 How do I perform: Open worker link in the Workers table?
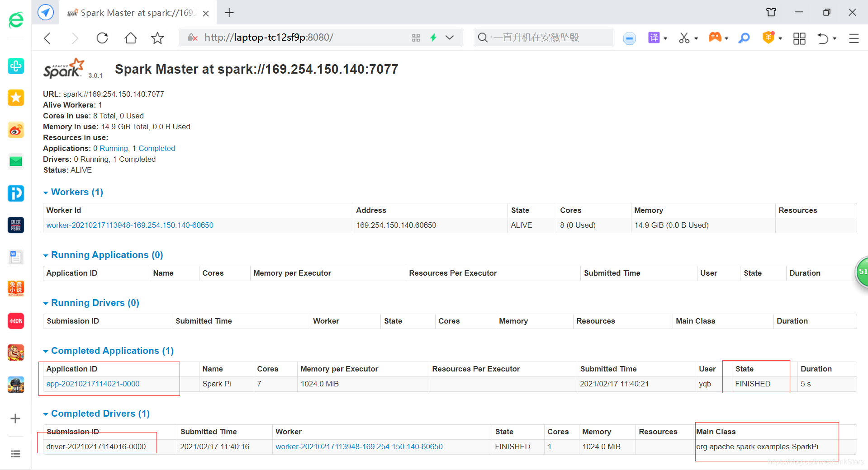(130, 225)
